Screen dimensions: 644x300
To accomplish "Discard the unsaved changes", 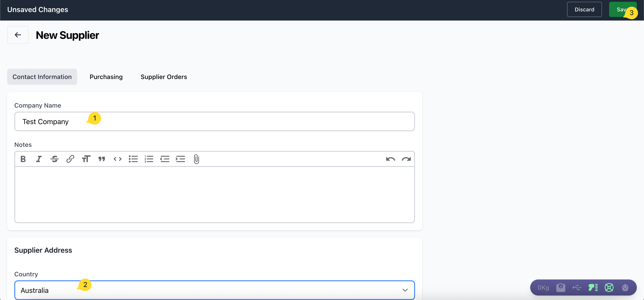I will 584,9.
